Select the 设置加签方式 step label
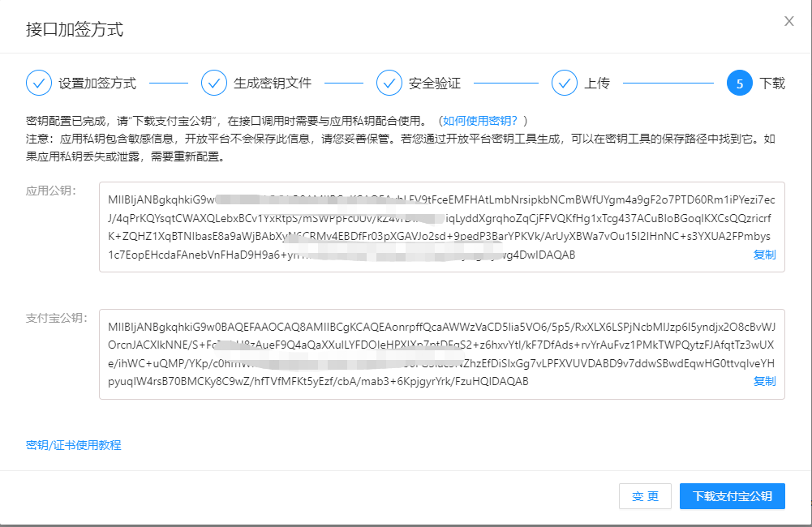Screen dimensions: 812x527 97,83
